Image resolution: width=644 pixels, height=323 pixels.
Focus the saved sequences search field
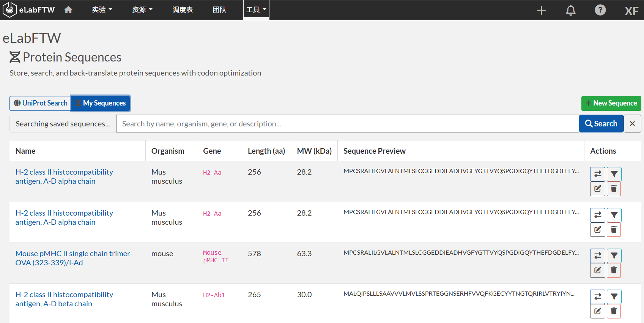[347, 124]
